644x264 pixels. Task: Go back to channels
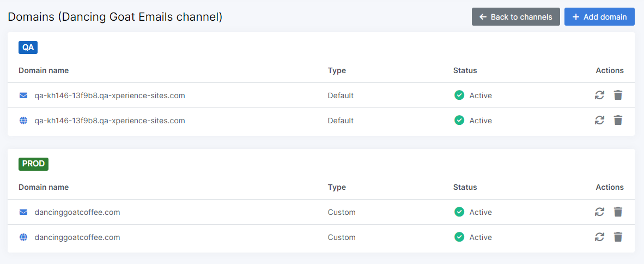coord(515,17)
